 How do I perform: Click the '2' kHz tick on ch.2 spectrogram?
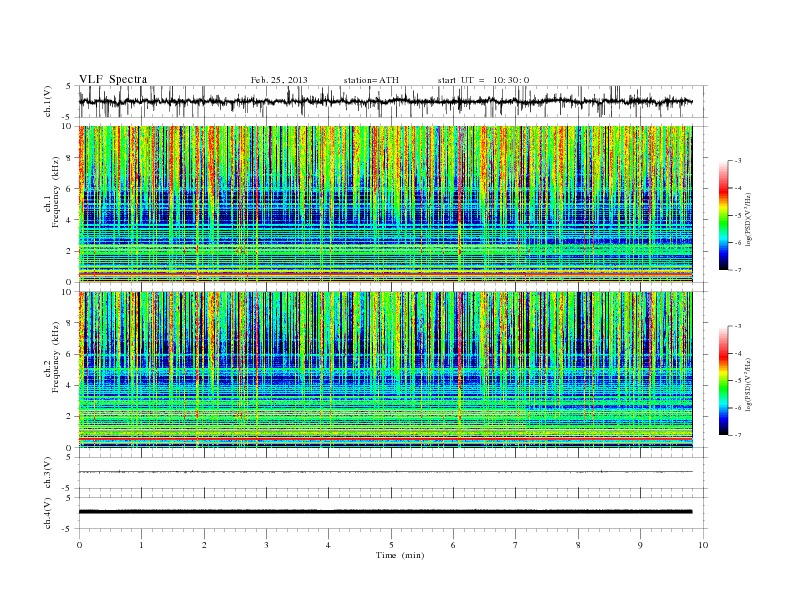(70, 417)
